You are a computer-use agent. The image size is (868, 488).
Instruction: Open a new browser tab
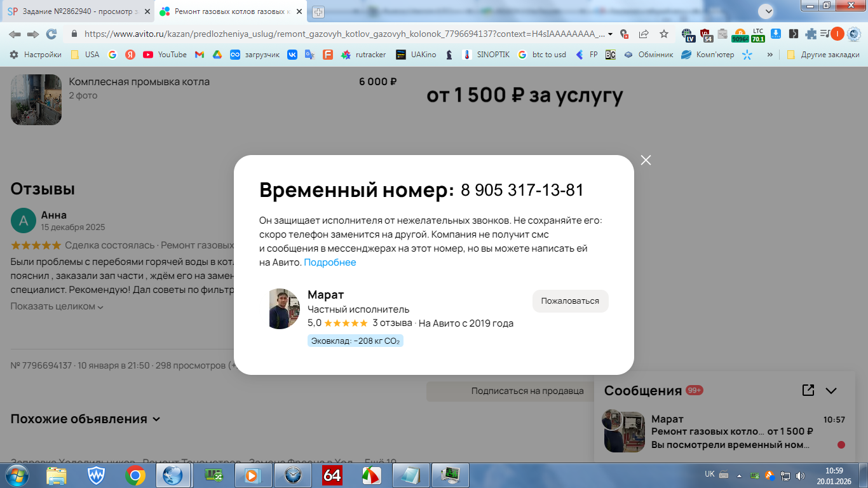coord(318,12)
